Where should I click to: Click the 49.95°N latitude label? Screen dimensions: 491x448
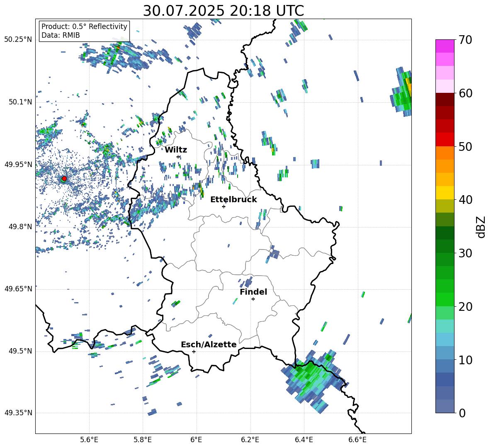tap(18, 164)
